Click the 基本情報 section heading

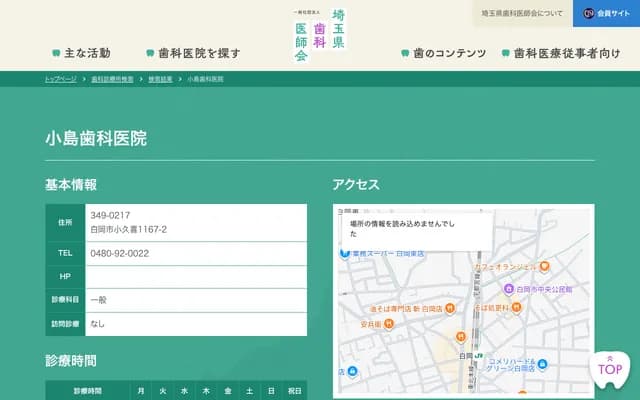[x=71, y=184]
